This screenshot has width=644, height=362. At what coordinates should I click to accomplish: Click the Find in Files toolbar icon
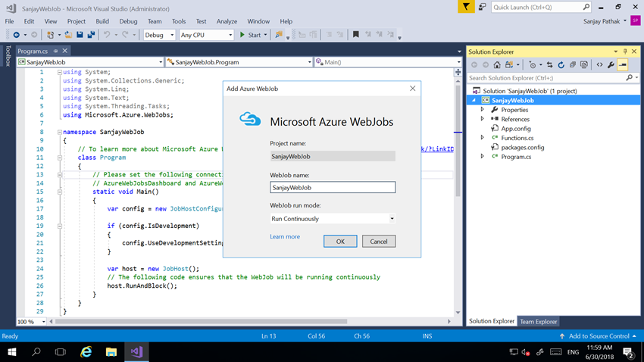279,35
